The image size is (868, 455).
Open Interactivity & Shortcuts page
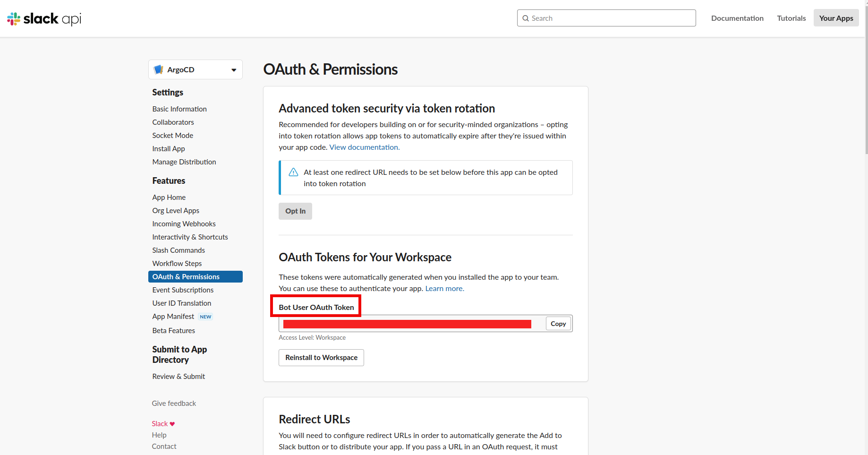(190, 237)
